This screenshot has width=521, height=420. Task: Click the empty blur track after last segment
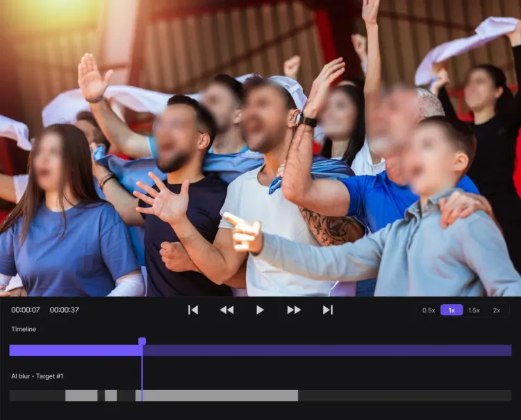pyautogui.click(x=403, y=396)
